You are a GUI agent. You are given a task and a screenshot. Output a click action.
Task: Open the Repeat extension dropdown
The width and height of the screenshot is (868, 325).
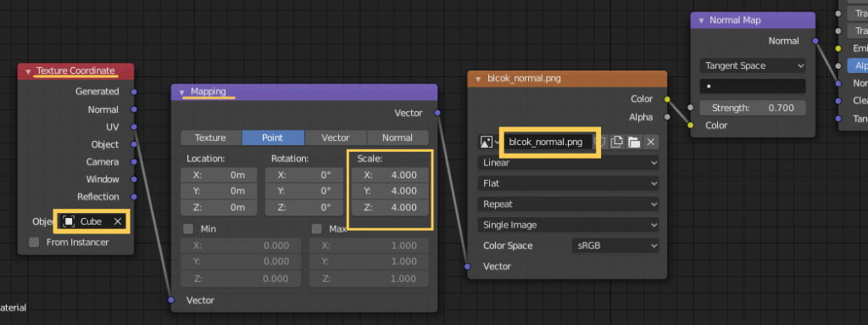(568, 205)
